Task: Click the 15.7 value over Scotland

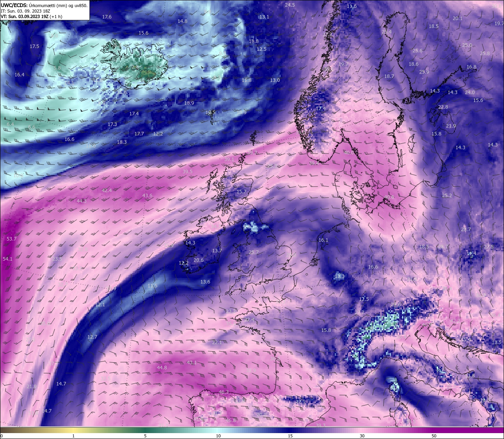Action: pyautogui.click(x=241, y=192)
